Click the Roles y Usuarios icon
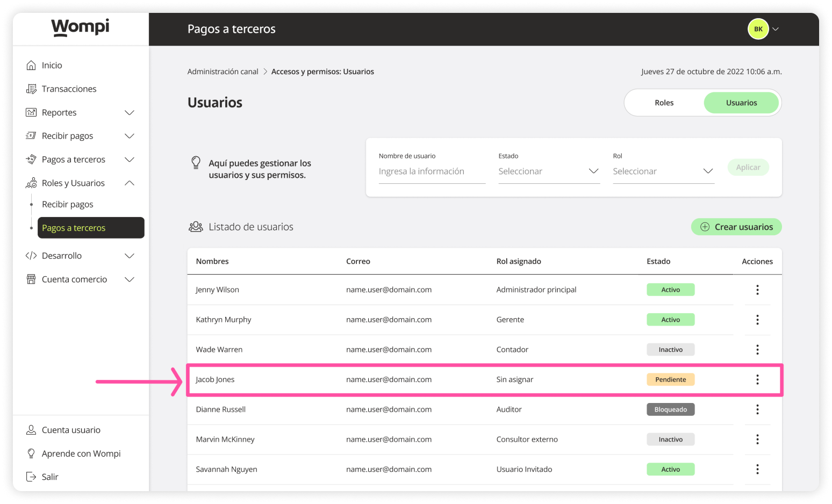 pyautogui.click(x=32, y=183)
